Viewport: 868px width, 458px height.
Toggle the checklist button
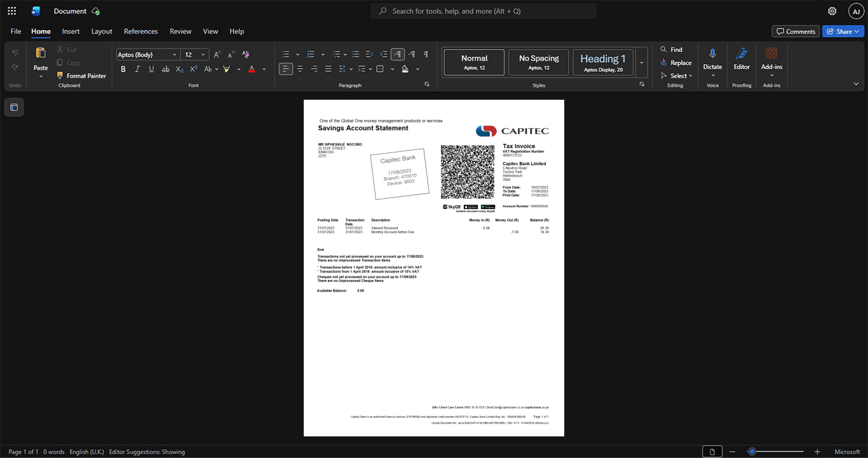356,55
